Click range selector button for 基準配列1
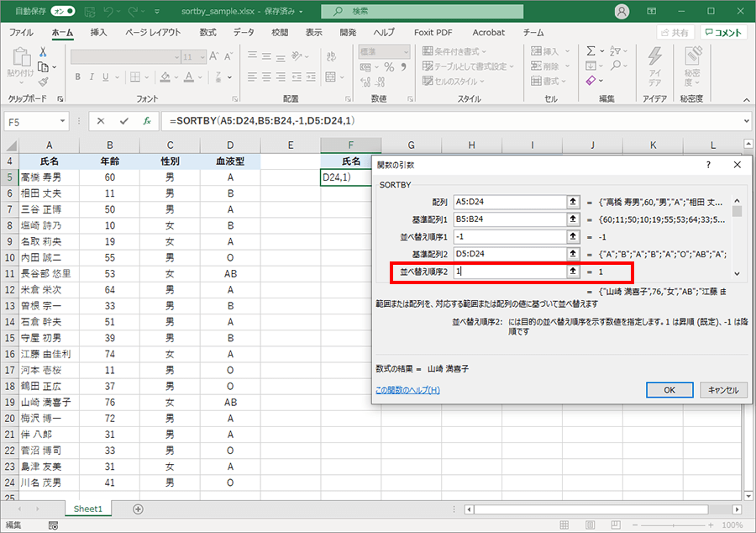 tap(573, 219)
